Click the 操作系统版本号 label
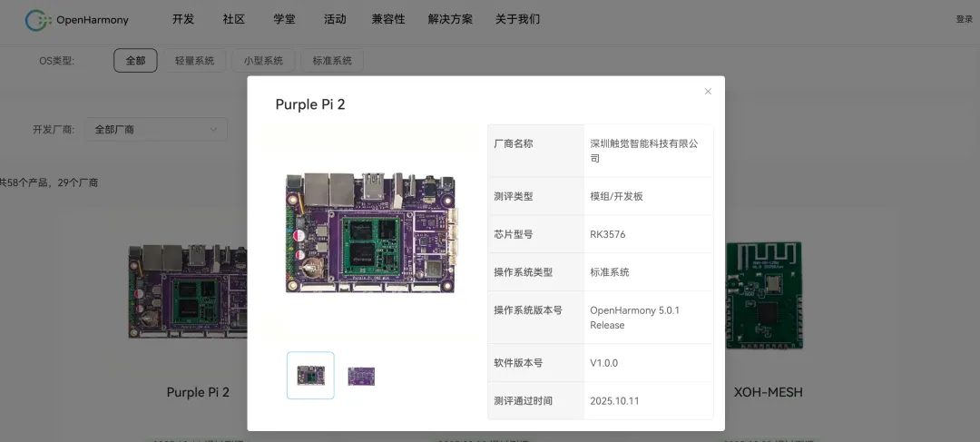 point(528,310)
